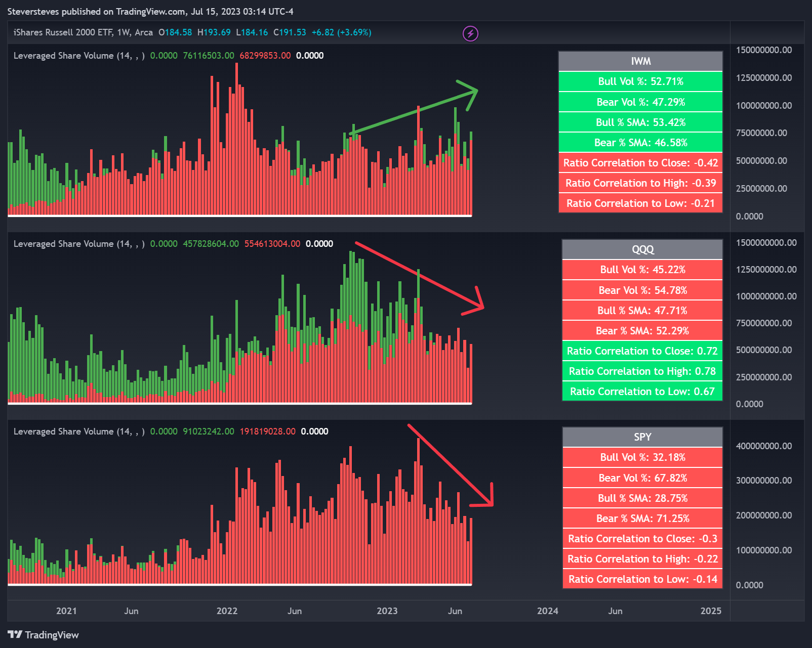Click the Bear Vol %: 47.29% cell

(641, 102)
